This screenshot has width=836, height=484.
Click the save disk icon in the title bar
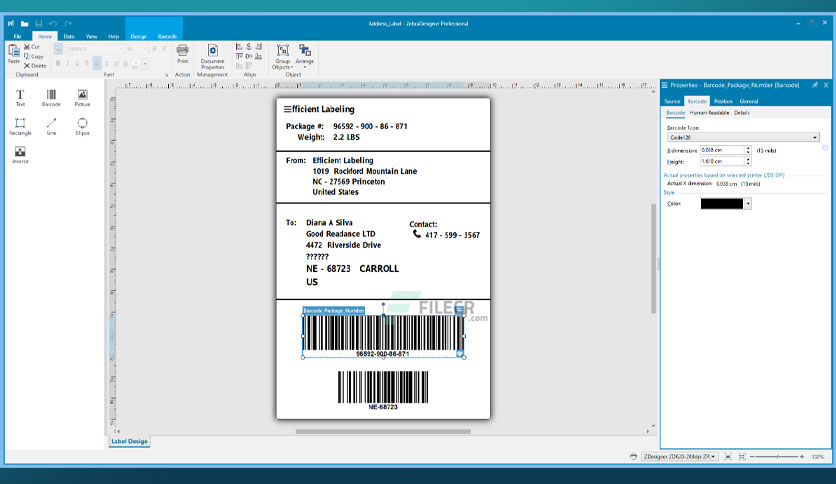38,23
